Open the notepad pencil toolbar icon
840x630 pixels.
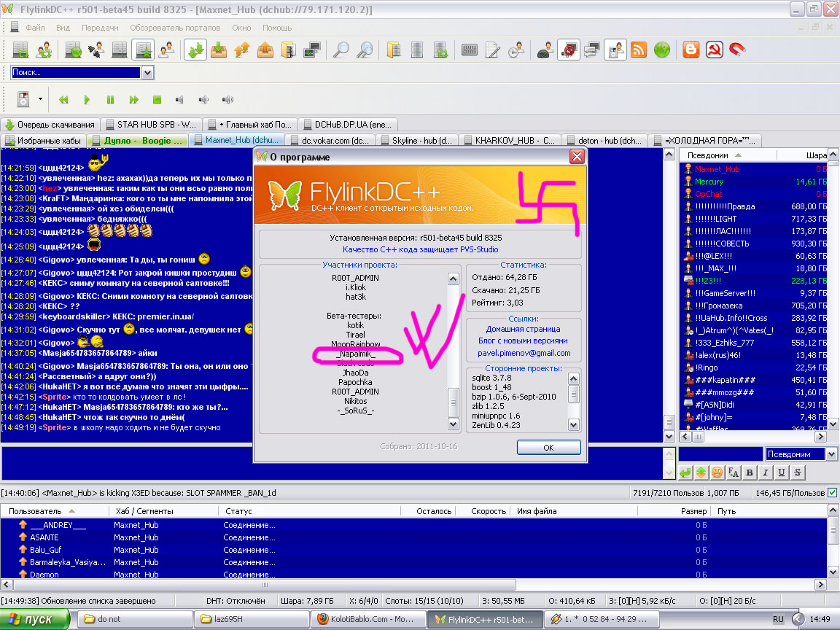coord(493,50)
